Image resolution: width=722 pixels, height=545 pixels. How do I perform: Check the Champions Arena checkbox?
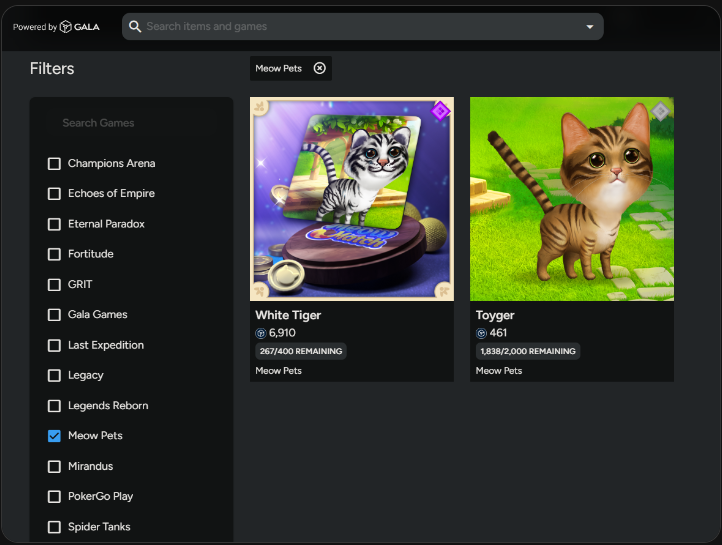pyautogui.click(x=54, y=163)
